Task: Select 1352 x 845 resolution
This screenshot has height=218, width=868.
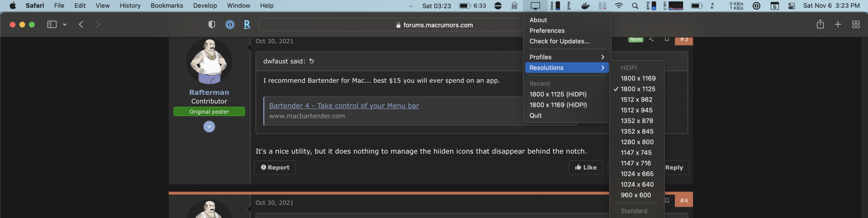Action: click(x=637, y=131)
